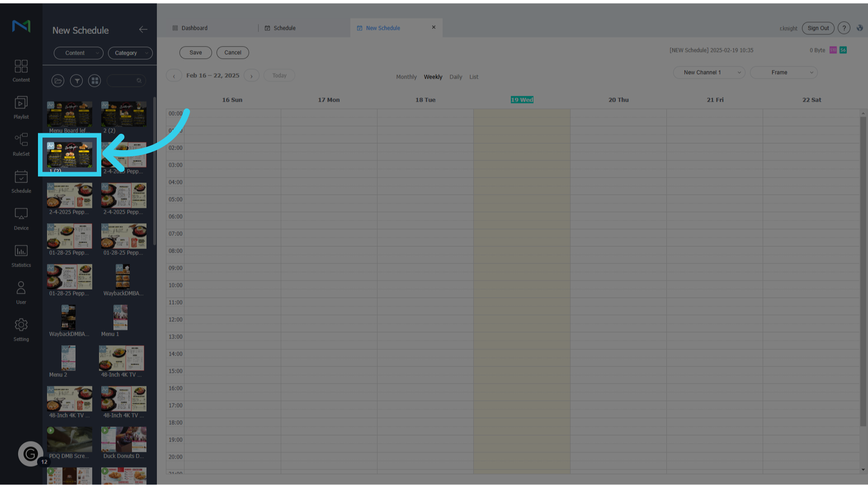The height and width of the screenshot is (488, 868).
Task: Open the Frame dropdown
Action: pyautogui.click(x=783, y=72)
